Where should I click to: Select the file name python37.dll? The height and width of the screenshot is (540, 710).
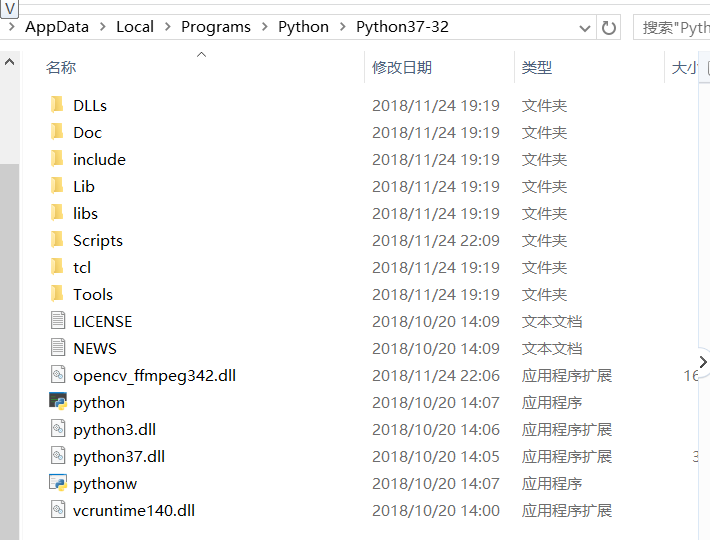pos(119,457)
